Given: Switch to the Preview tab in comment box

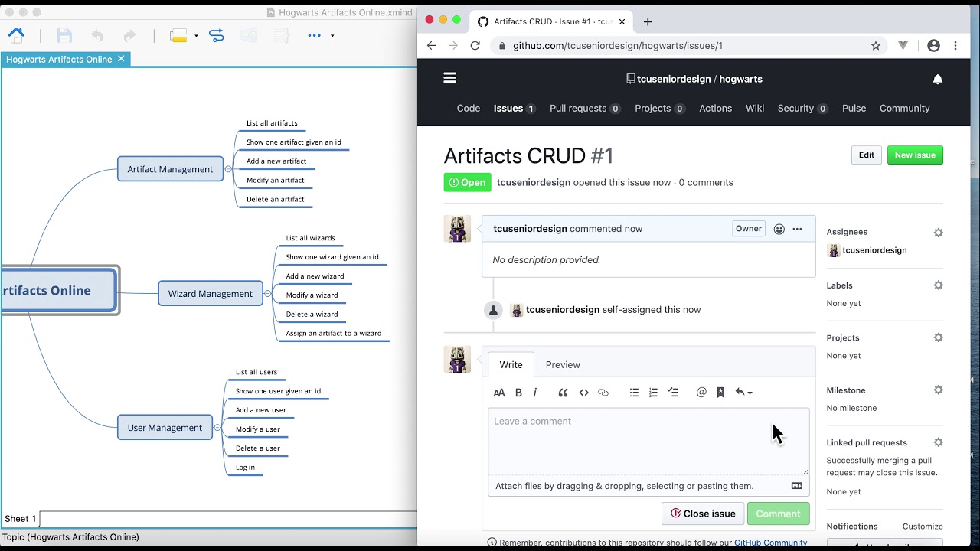Looking at the screenshot, I should (563, 365).
